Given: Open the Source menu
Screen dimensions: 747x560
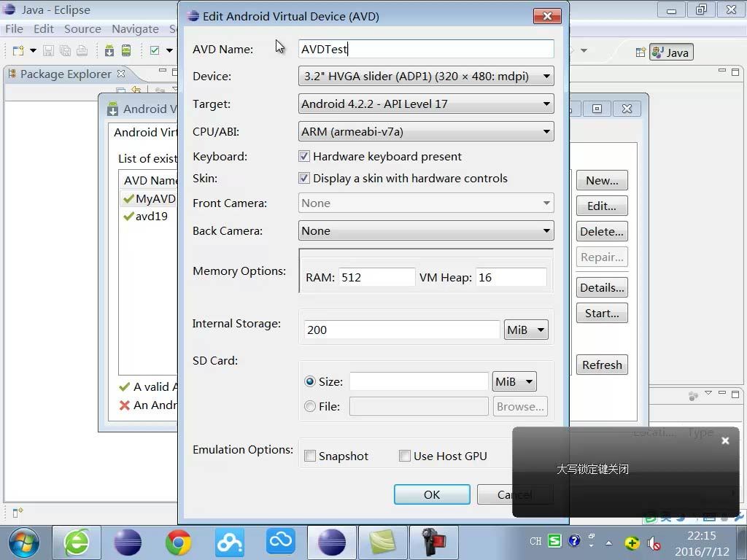Looking at the screenshot, I should click(x=82, y=29).
